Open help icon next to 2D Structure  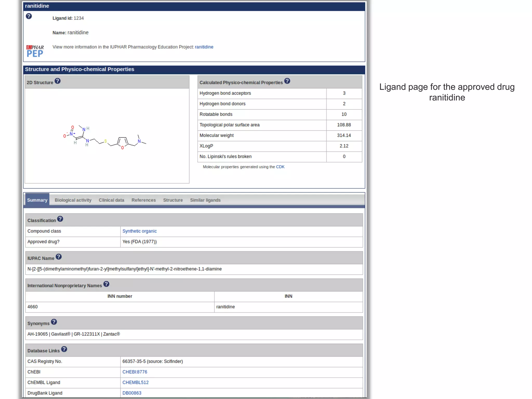tap(58, 81)
